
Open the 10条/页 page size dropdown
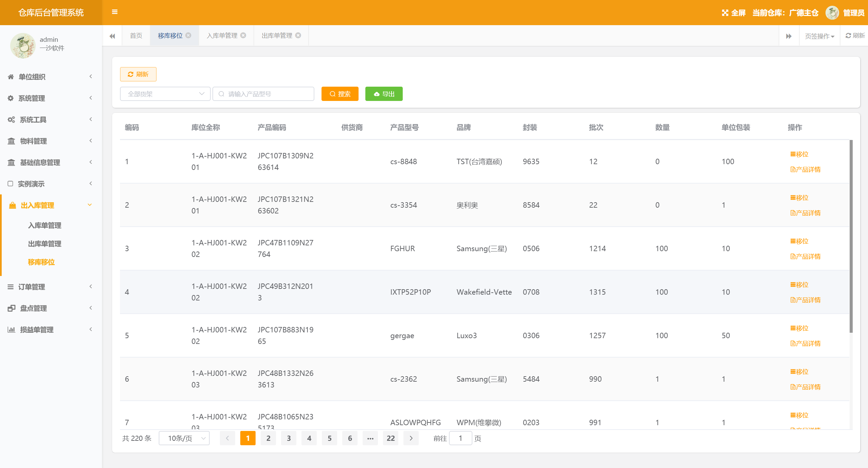[184, 438]
